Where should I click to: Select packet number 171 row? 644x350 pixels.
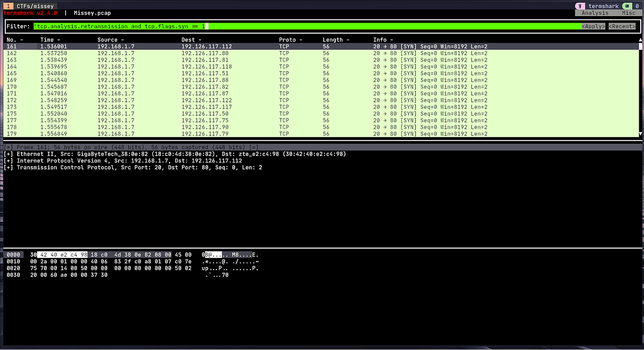[321, 94]
